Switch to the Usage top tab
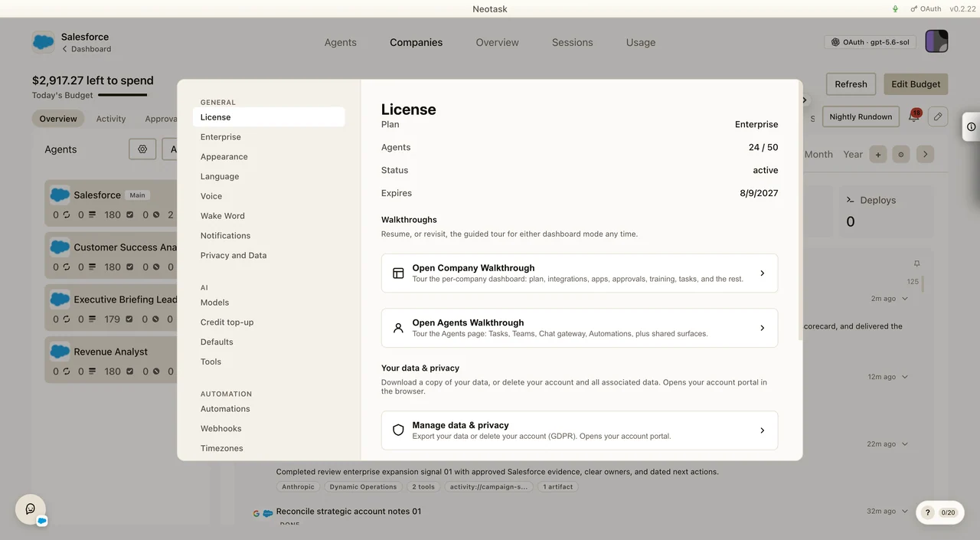This screenshot has height=540, width=980. pyautogui.click(x=641, y=43)
